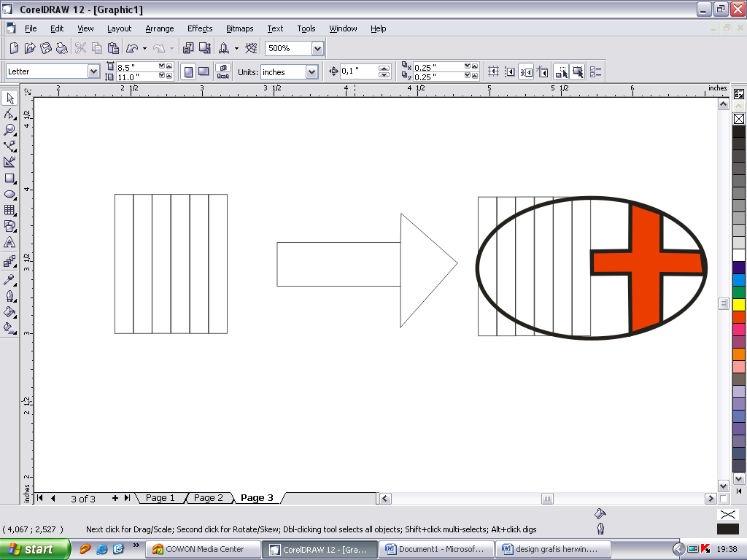This screenshot has height=560, width=747.
Task: Click the Start button
Action: (x=35, y=549)
